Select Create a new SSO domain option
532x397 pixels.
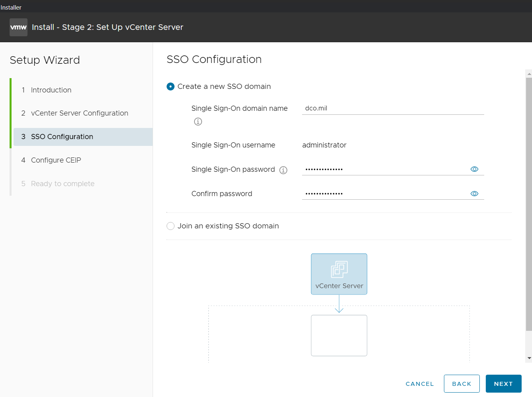point(171,86)
